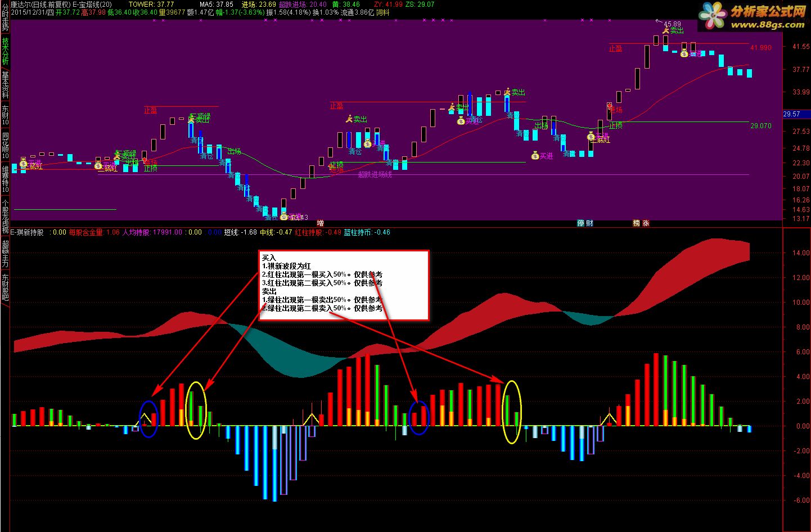The width and height of the screenshot is (811, 532).
Task: Click the money bag under the 41.990 stop-profit line
Action: (684, 53)
